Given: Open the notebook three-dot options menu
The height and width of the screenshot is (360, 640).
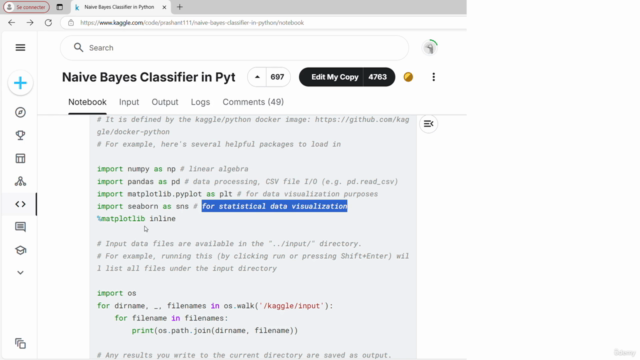Looking at the screenshot, I should (x=433, y=77).
